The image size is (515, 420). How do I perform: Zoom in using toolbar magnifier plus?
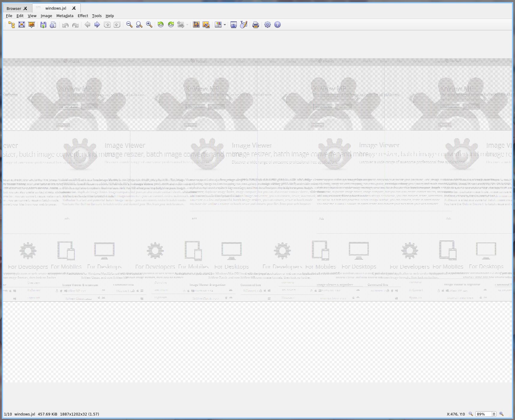(x=149, y=25)
